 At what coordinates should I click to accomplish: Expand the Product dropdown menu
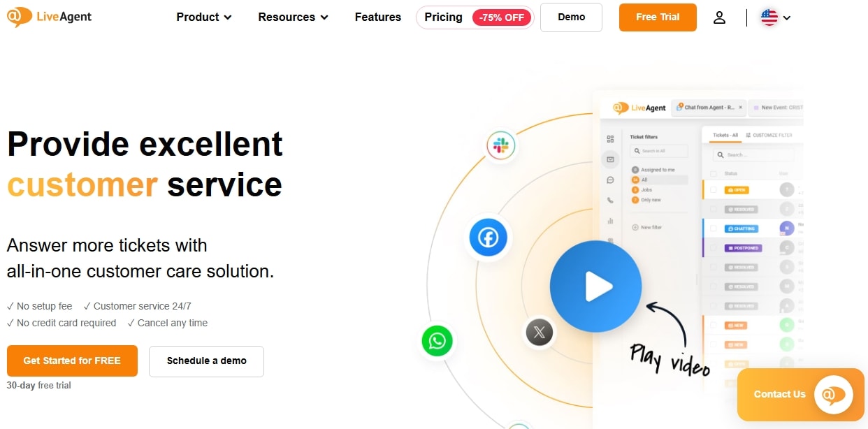203,17
